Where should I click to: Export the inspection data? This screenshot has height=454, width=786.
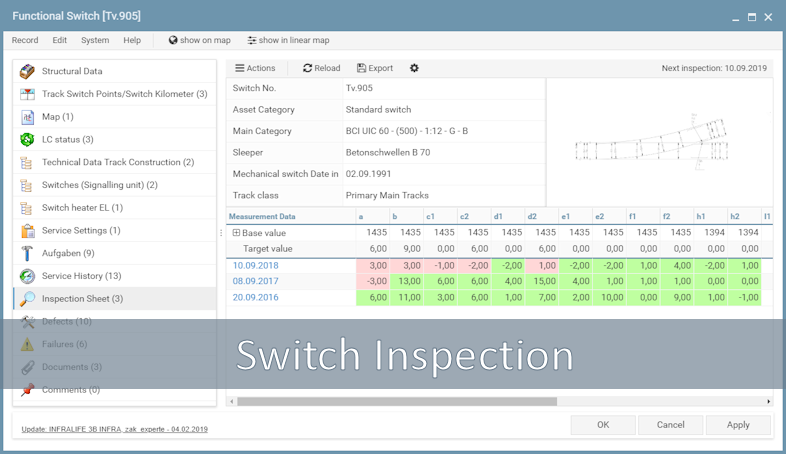pos(375,68)
